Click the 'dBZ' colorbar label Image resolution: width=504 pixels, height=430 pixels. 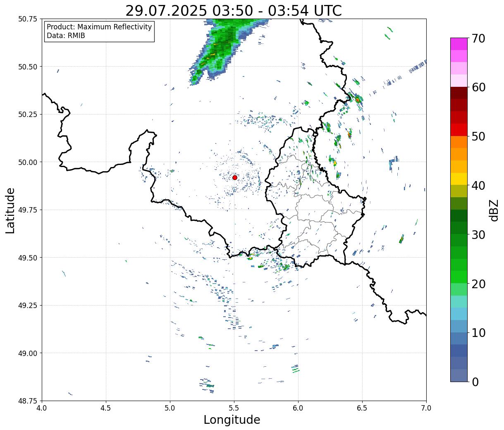pos(494,210)
